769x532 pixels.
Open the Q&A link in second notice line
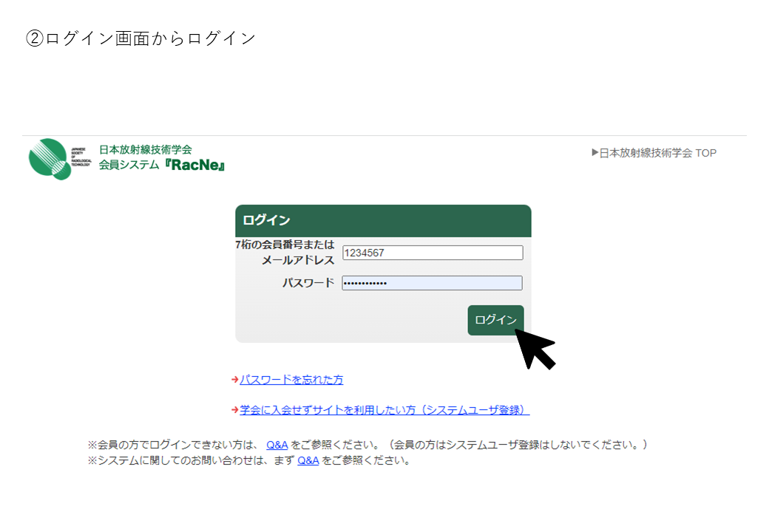pyautogui.click(x=308, y=460)
